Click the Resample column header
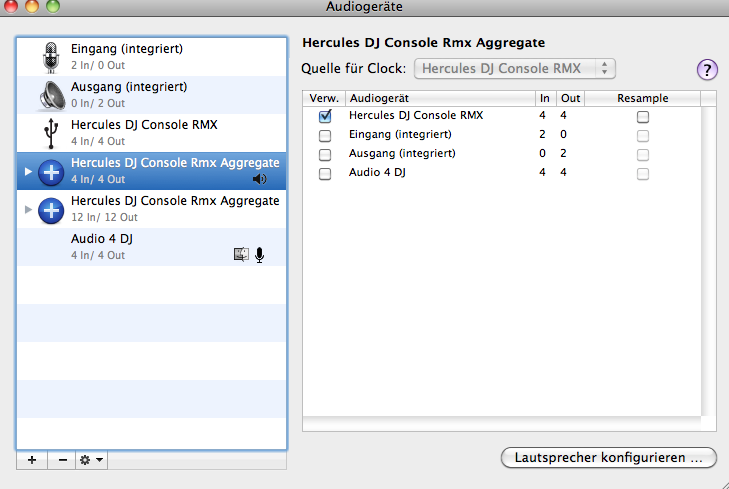The height and width of the screenshot is (489, 729). 643,98
